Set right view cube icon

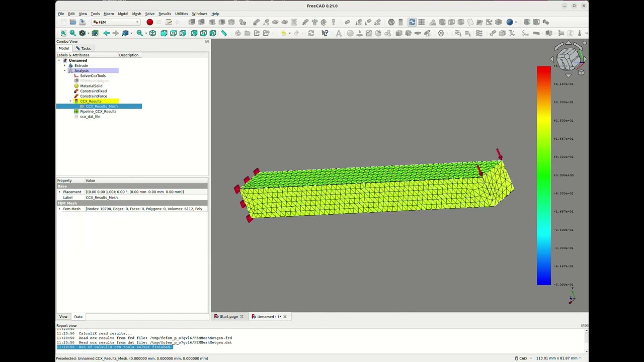tap(183, 33)
